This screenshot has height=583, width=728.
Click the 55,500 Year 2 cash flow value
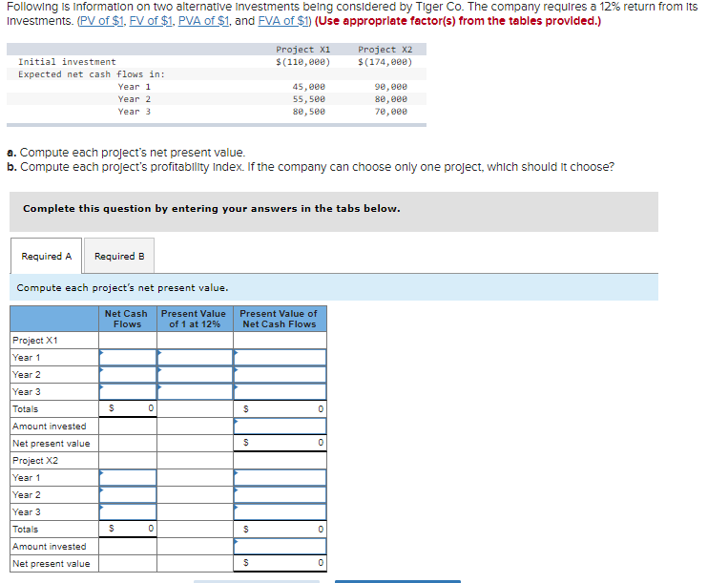coord(309,99)
